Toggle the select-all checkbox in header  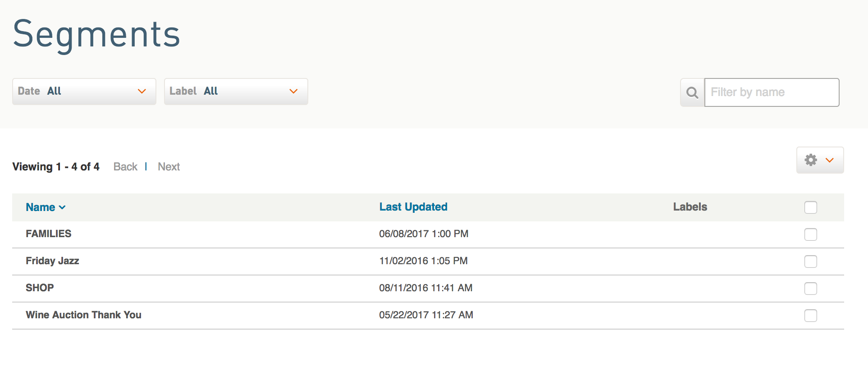tap(811, 207)
